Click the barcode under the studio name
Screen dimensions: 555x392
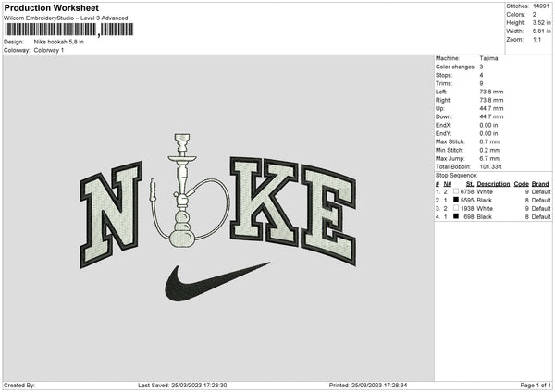pos(69,30)
